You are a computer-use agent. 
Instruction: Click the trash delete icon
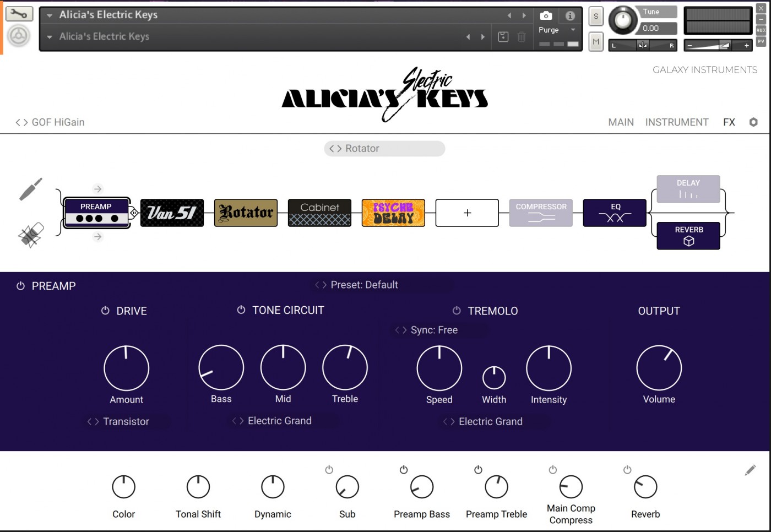521,37
